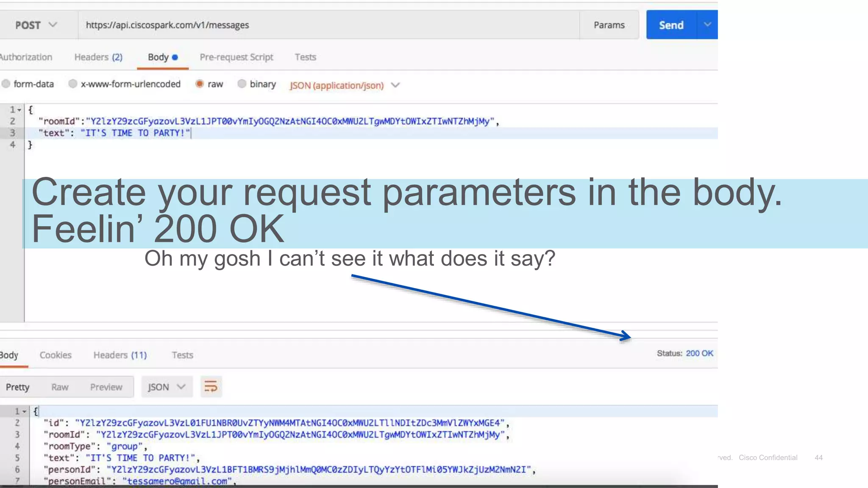Open the Pre-request Script tab
The width and height of the screenshot is (868, 488).
pos(236,57)
